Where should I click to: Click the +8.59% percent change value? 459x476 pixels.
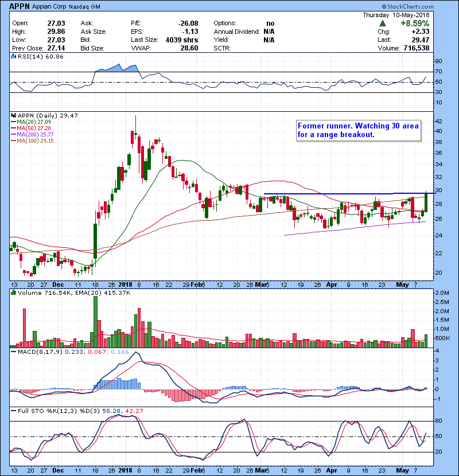click(415, 24)
